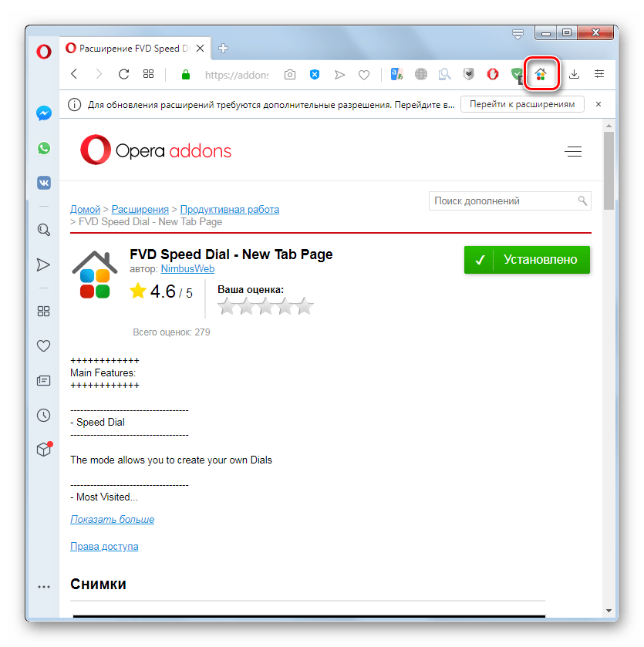Viewport: 644px width, 647px height.
Task: Open the tab menu above the toolbar
Action: 518,34
